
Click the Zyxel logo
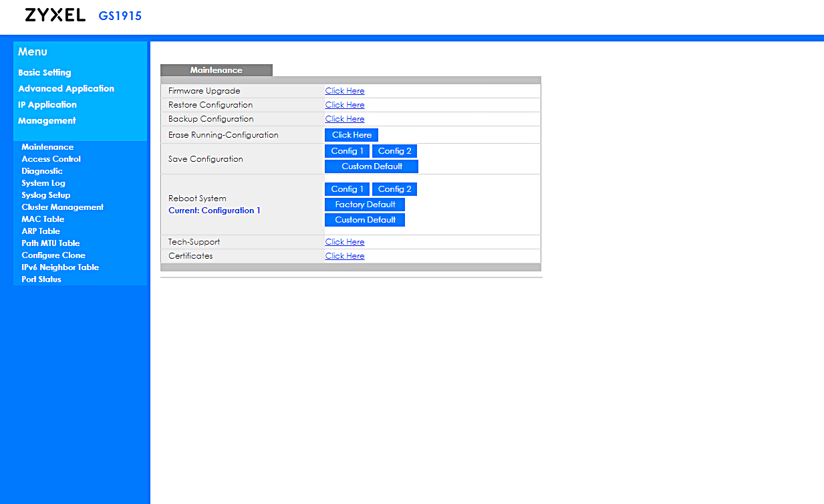(55, 15)
